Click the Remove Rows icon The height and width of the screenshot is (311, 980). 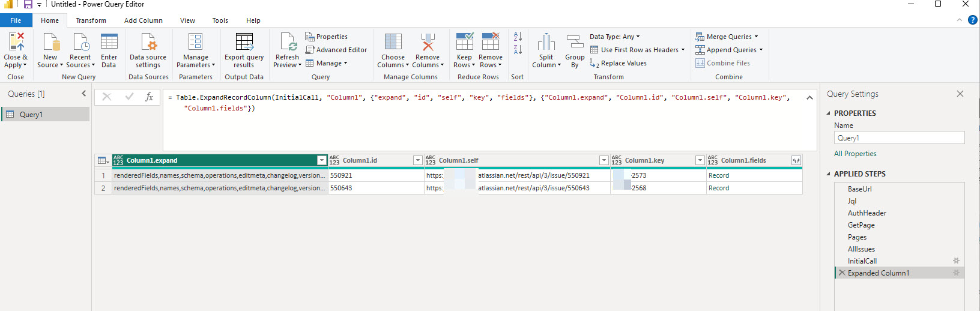point(491,41)
